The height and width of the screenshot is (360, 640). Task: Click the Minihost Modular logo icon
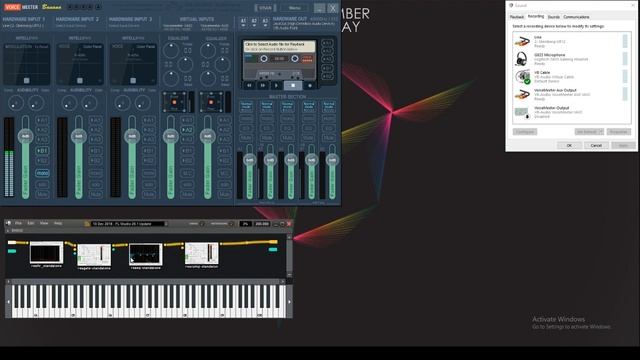coord(8,223)
